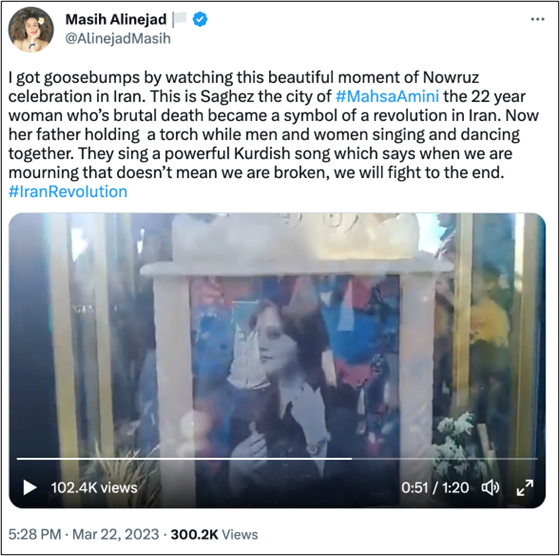
Task: Expand the video to fullscreen
Action: tap(525, 488)
